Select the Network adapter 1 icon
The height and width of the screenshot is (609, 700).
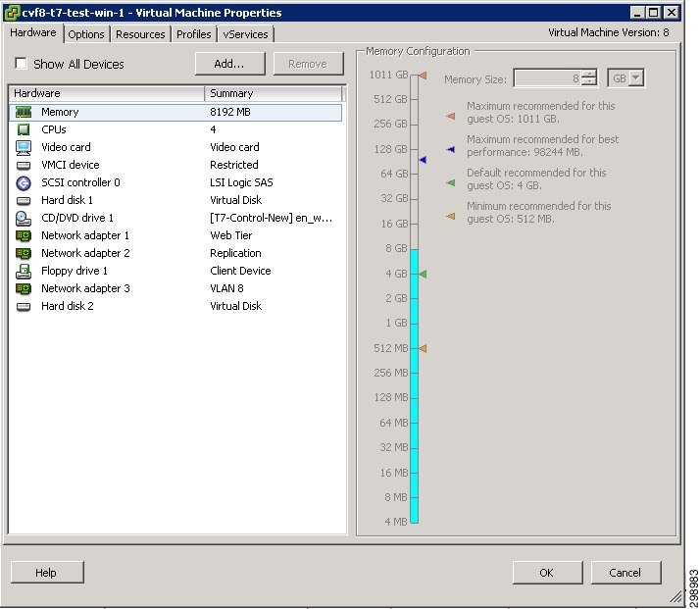pyautogui.click(x=24, y=235)
